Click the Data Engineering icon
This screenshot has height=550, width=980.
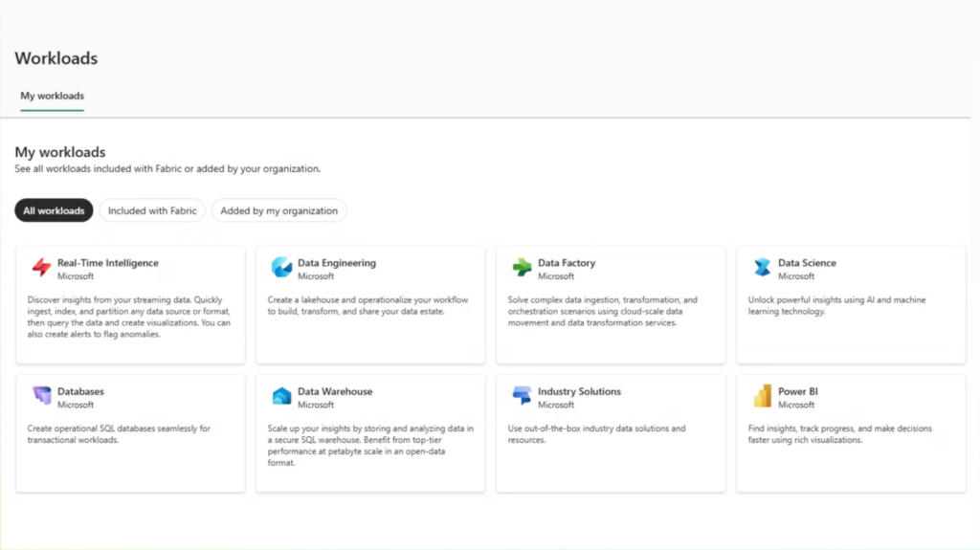(281, 268)
